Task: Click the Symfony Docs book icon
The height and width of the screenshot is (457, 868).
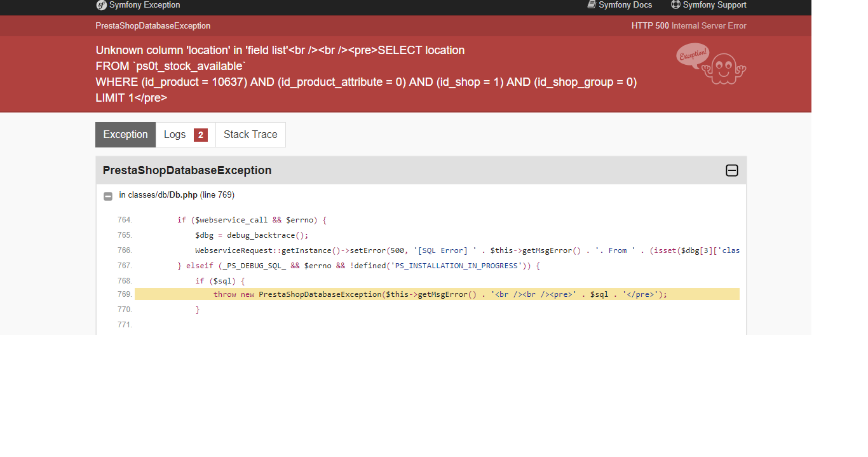Action: click(x=592, y=4)
